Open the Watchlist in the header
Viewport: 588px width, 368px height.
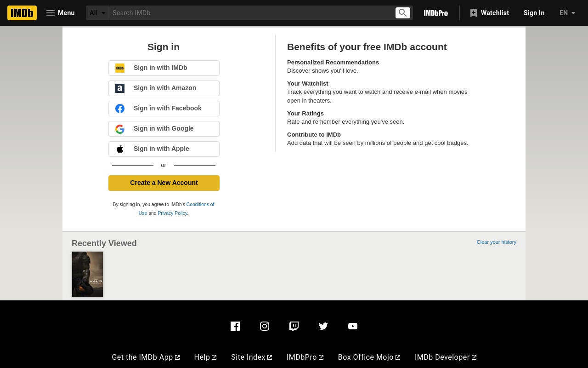(x=489, y=13)
